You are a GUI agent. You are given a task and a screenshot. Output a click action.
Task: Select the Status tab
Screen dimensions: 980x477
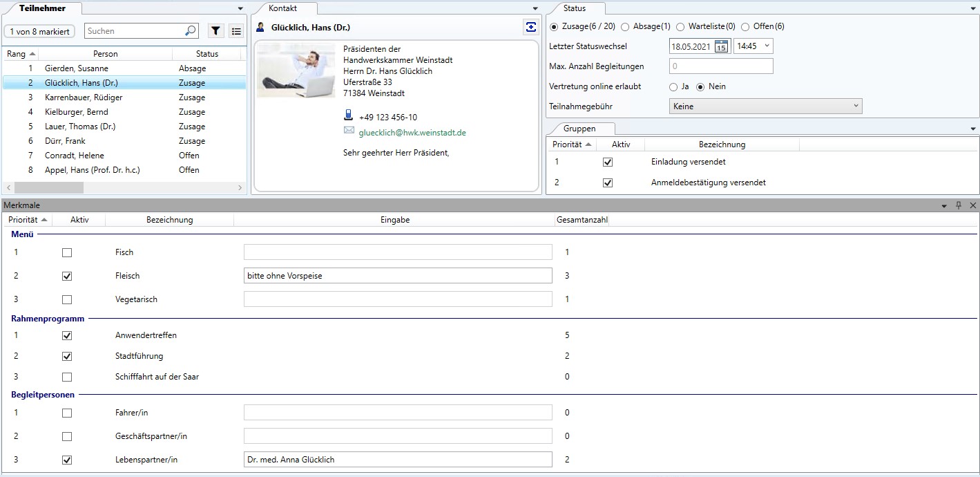point(574,8)
